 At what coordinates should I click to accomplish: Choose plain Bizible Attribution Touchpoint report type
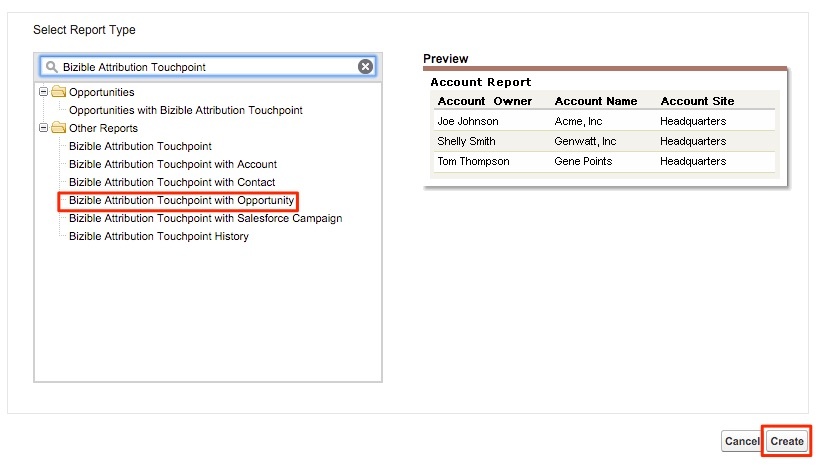141,146
